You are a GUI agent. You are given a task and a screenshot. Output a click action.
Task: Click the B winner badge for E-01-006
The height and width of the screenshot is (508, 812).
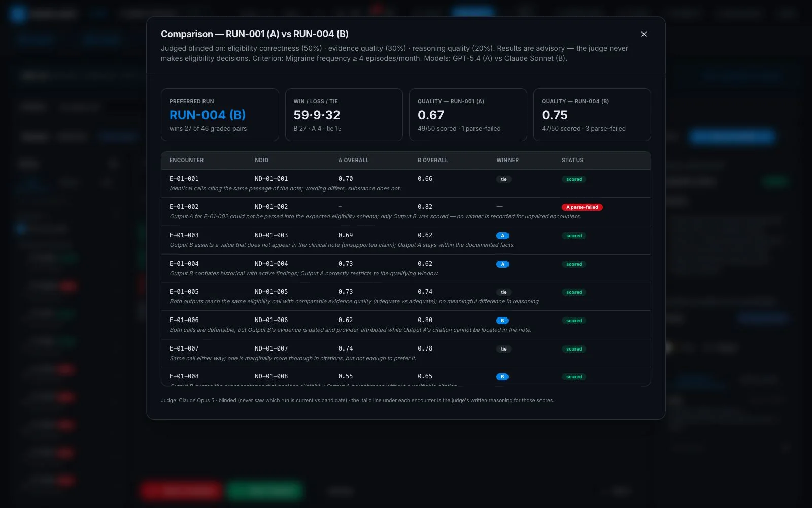click(502, 321)
